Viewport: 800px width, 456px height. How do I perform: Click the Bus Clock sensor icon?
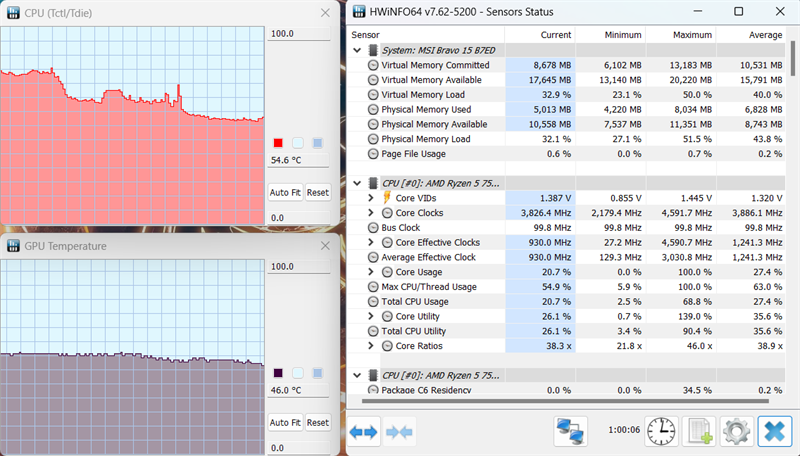click(x=373, y=227)
